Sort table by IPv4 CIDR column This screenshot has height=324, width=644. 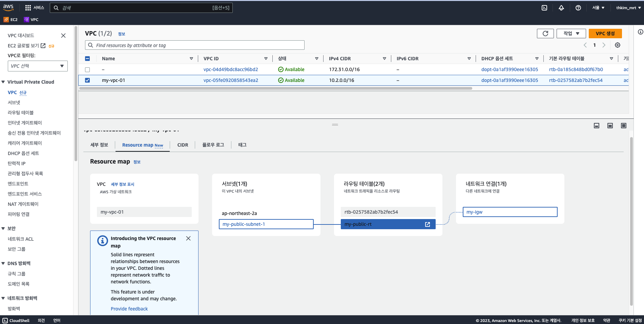pos(385,59)
